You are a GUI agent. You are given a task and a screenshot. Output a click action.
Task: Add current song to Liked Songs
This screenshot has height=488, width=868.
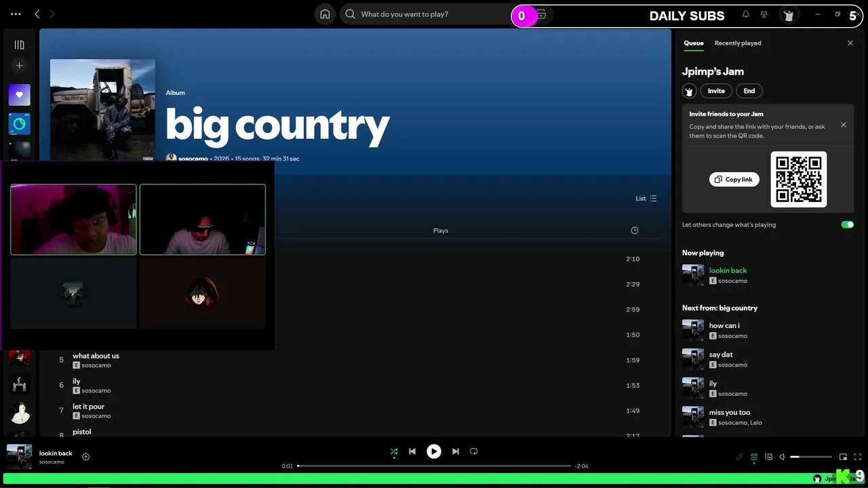(x=86, y=457)
